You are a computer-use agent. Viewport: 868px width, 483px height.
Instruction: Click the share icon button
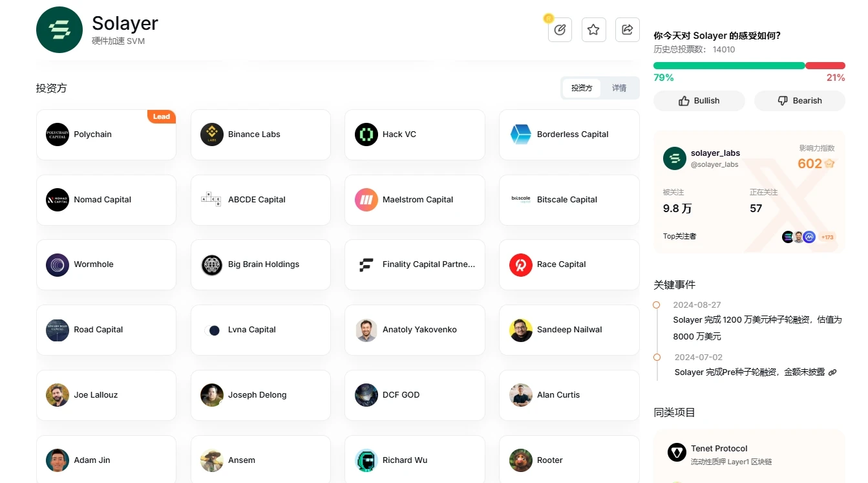pos(627,30)
